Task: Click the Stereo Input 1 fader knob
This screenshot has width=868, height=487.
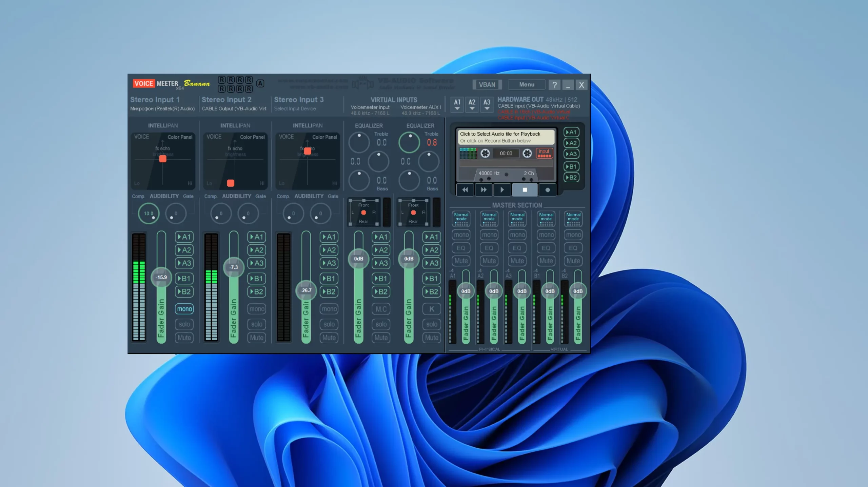Action: pos(161,277)
